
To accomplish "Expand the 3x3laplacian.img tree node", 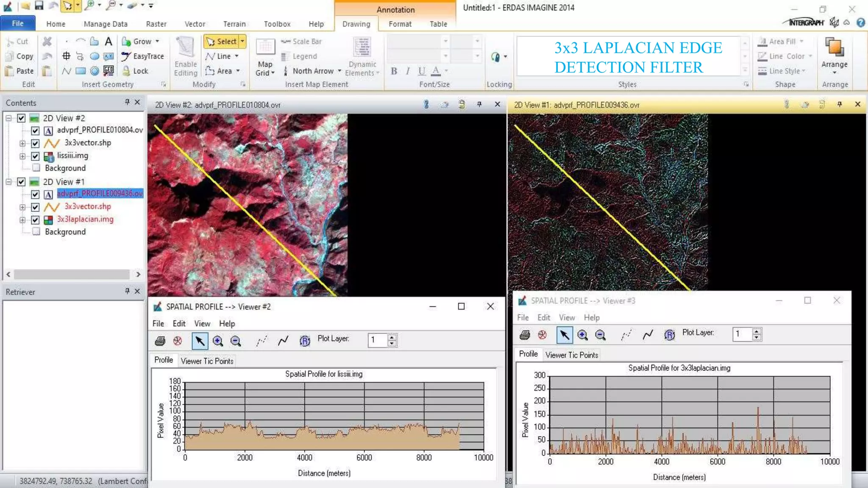I will click(x=22, y=220).
